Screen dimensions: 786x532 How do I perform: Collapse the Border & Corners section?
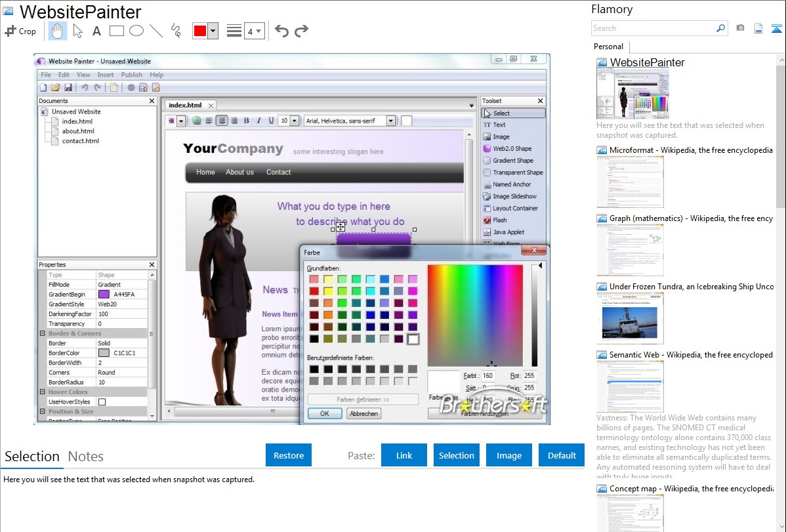(43, 333)
